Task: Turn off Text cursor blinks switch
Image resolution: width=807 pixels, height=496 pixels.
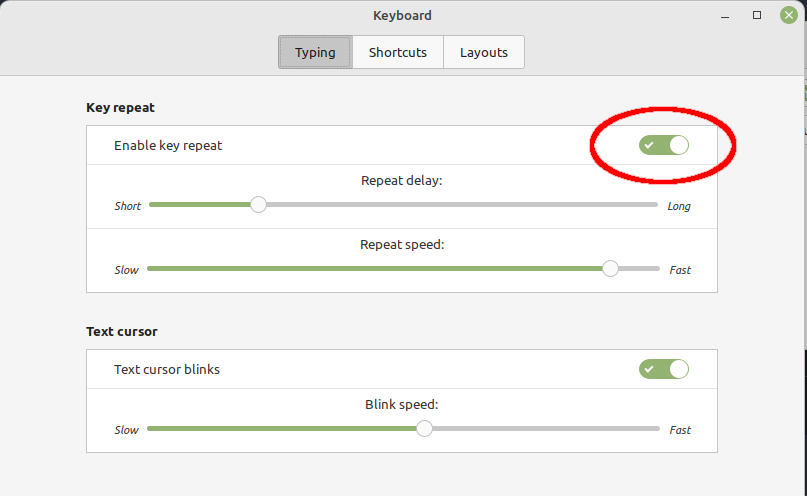Action: click(x=664, y=369)
